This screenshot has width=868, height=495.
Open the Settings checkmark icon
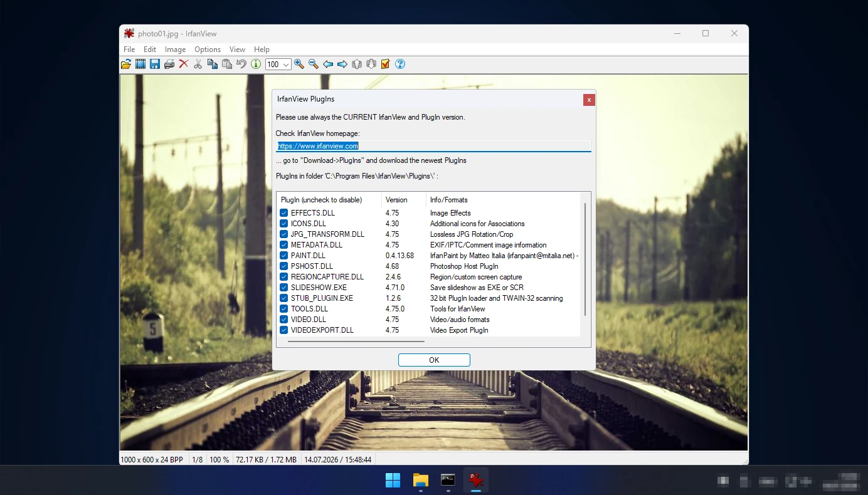[386, 64]
